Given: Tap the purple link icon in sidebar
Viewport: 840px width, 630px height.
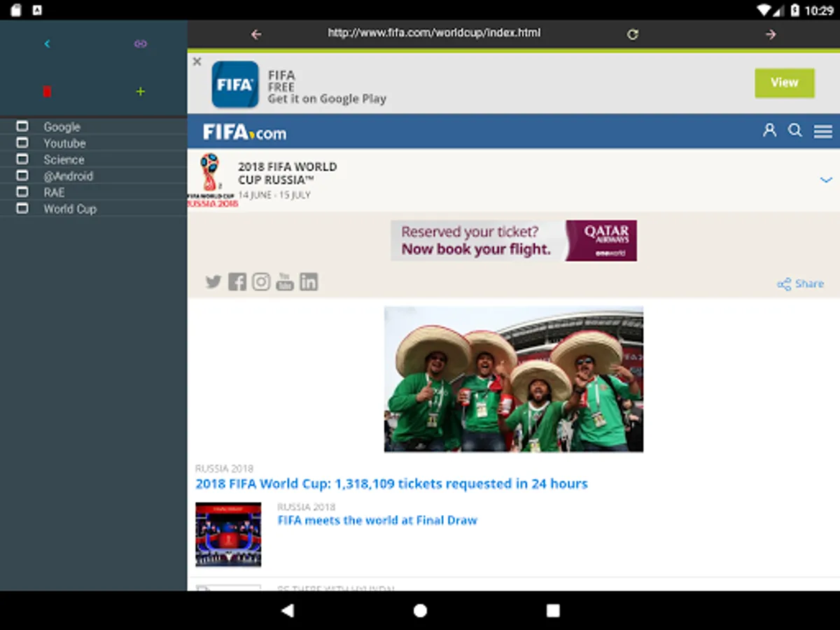Looking at the screenshot, I should point(141,44).
